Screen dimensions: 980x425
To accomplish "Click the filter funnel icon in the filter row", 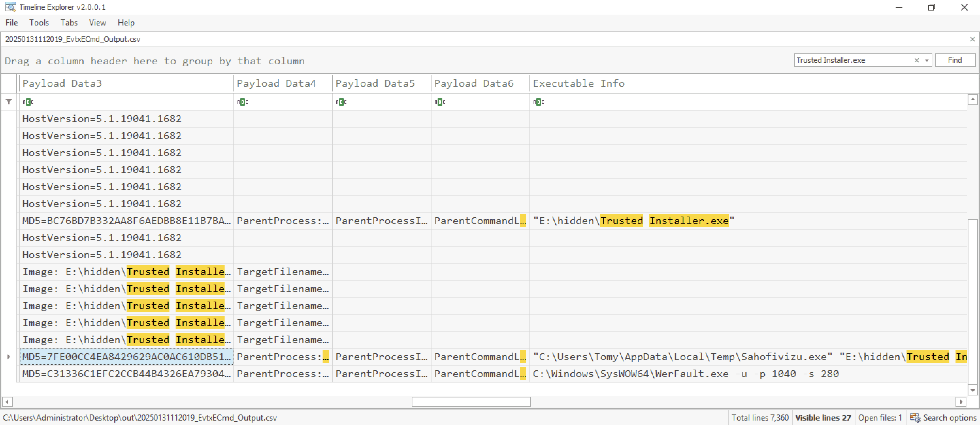I will [9, 102].
